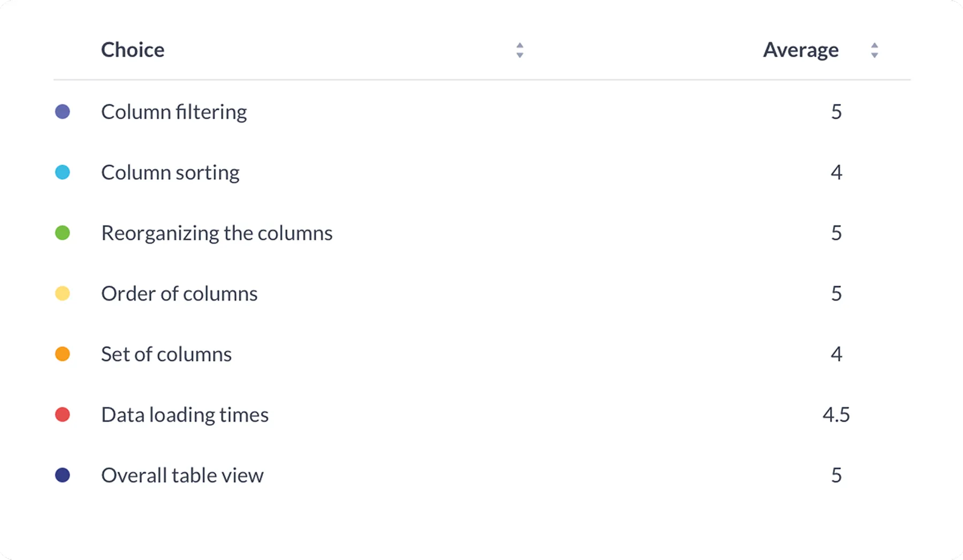Click the red dot beside Data loading times
Viewport: 963px width, 560px height.
click(62, 414)
